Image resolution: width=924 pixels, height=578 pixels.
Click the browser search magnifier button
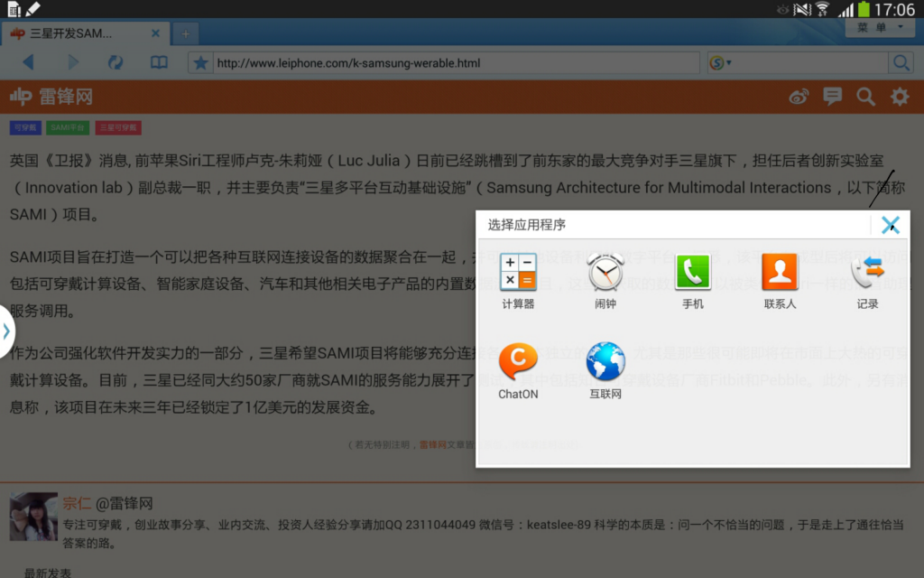point(901,62)
